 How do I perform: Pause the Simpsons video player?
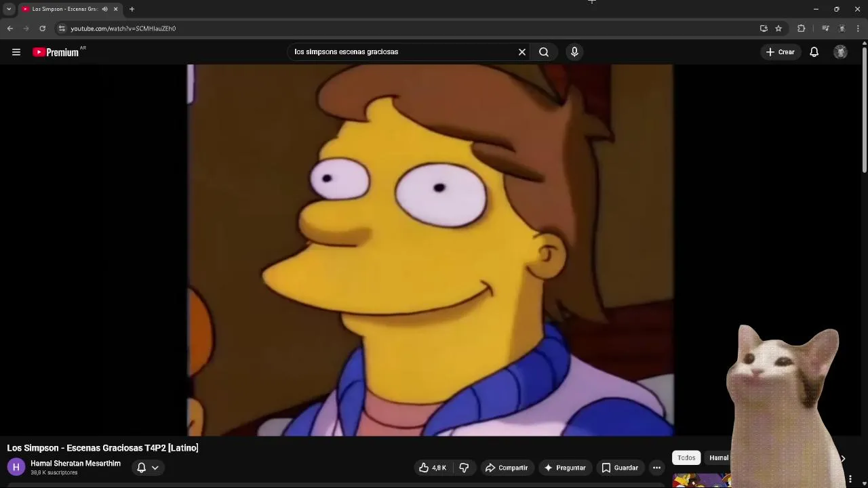point(430,250)
